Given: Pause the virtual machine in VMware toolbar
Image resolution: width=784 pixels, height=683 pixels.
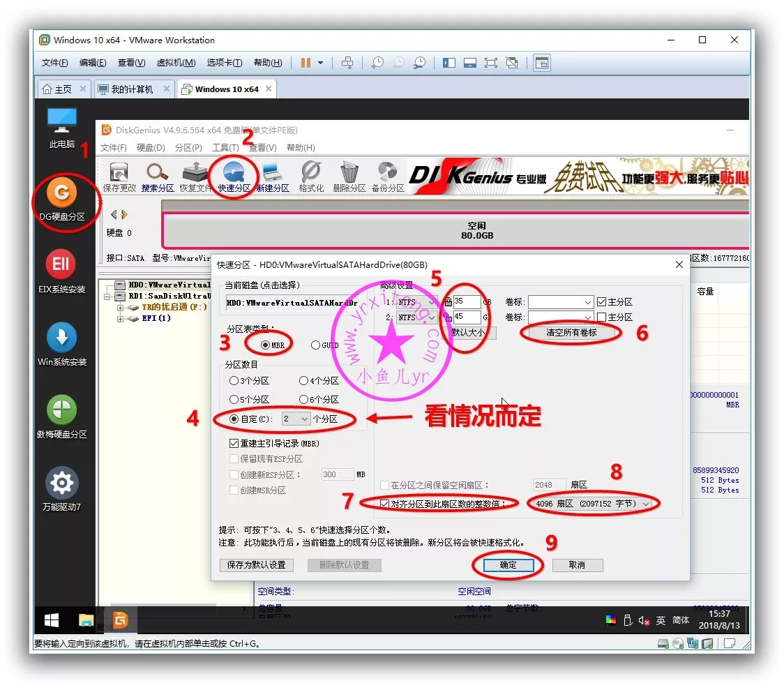Looking at the screenshot, I should [x=306, y=63].
